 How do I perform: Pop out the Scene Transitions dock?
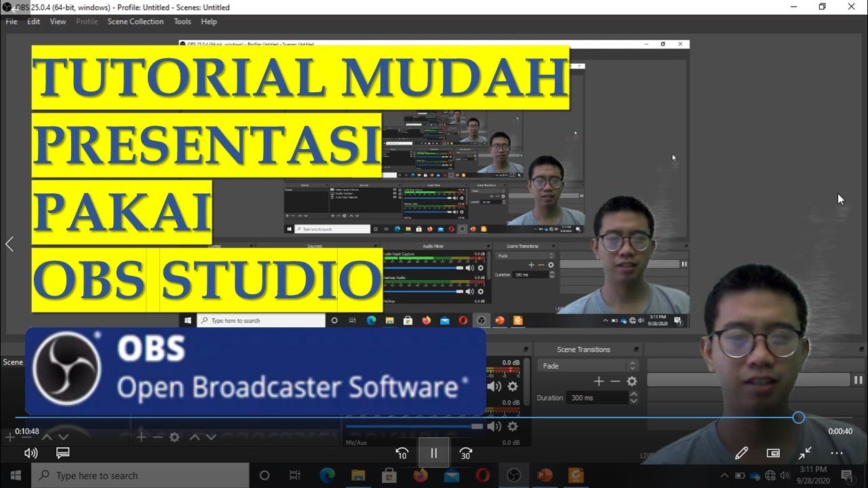tap(636, 350)
